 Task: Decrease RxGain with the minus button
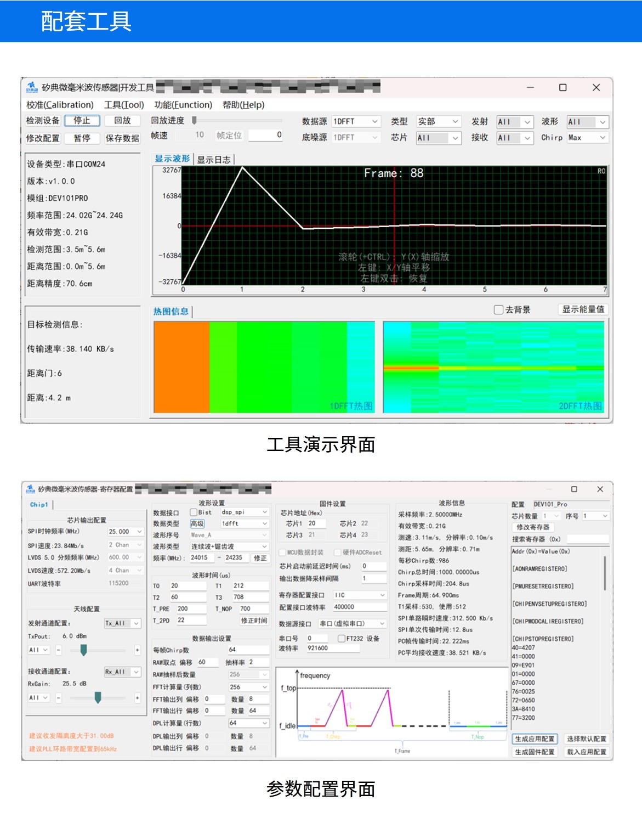pyautogui.click(x=59, y=698)
